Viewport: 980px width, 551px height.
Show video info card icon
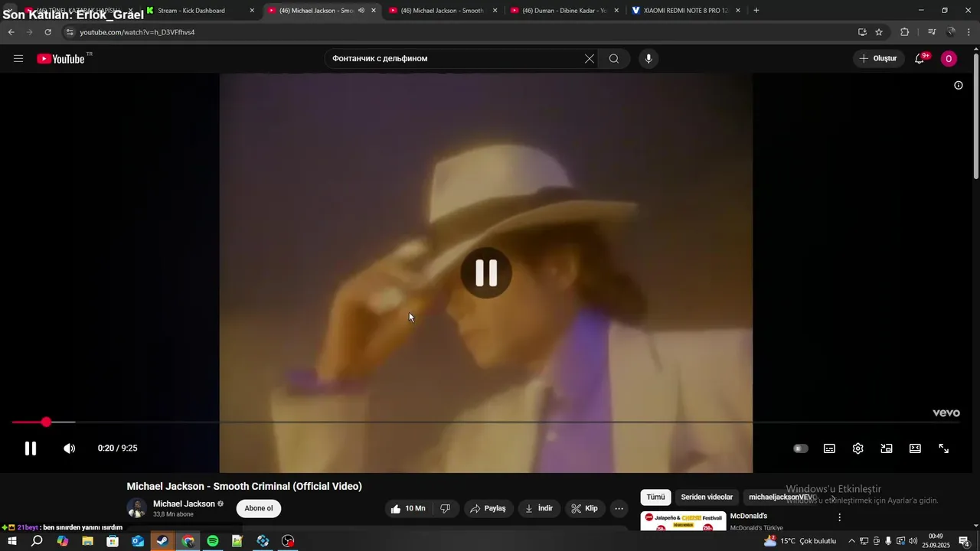[958, 85]
